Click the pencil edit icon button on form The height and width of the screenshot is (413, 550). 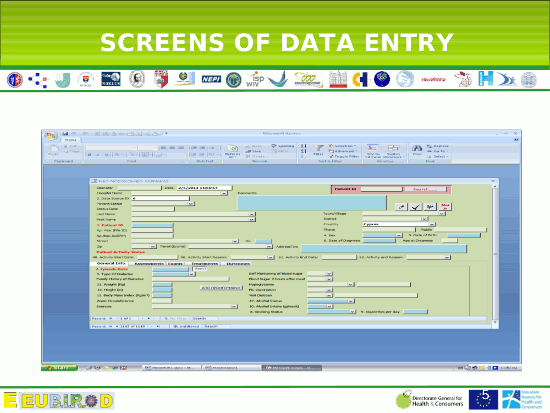(x=401, y=207)
